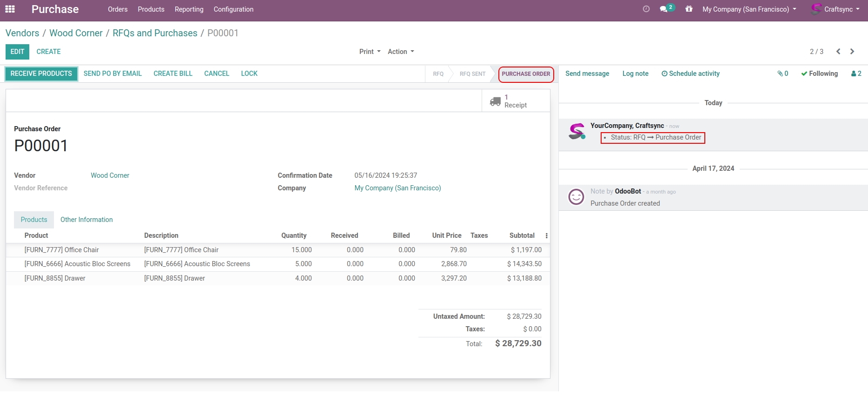Image resolution: width=868 pixels, height=416 pixels.
Task: Select the Office Chair product row
Action: coord(62,250)
